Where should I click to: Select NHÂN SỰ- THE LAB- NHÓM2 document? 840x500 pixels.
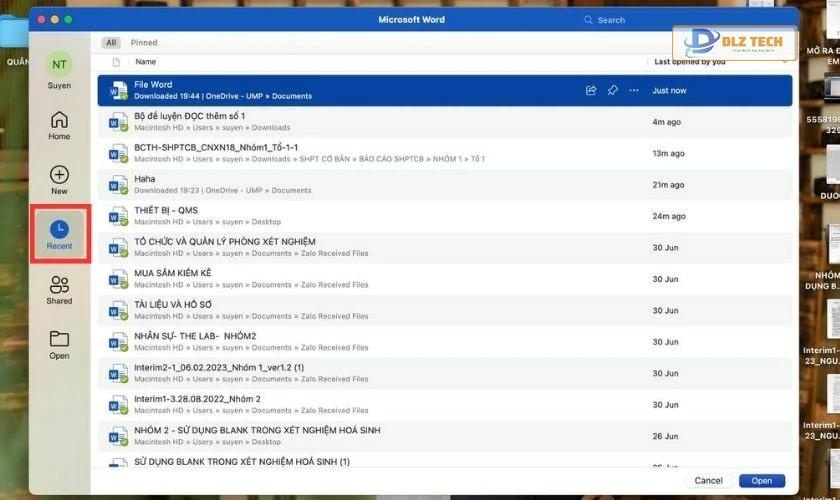445,342
